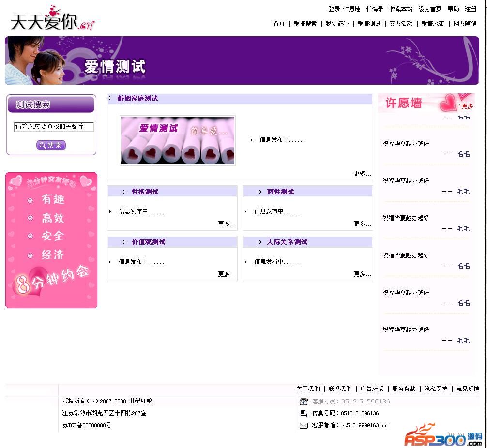Open the 帮助 link
The height and width of the screenshot is (448, 487).
453,9
